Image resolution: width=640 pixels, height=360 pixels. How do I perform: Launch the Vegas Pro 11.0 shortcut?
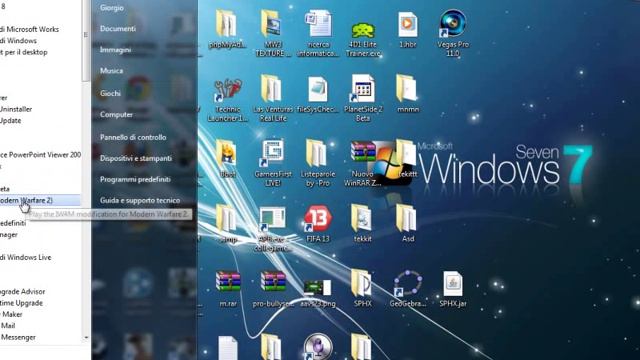[x=453, y=24]
